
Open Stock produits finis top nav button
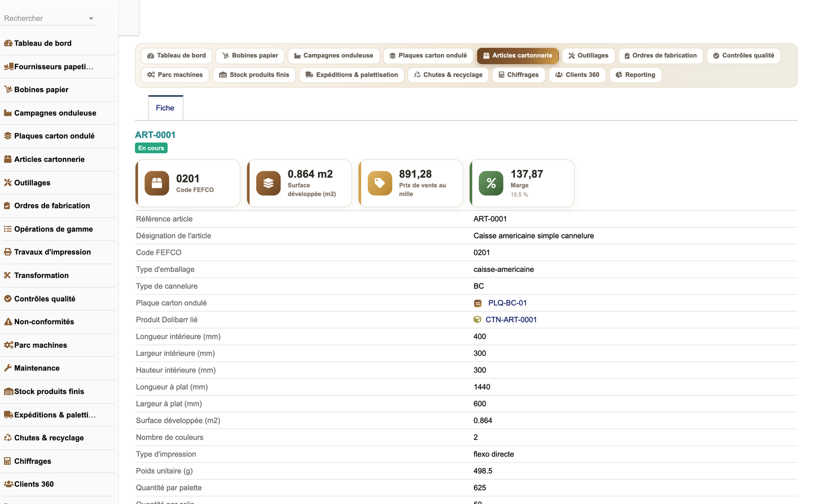[x=254, y=75]
